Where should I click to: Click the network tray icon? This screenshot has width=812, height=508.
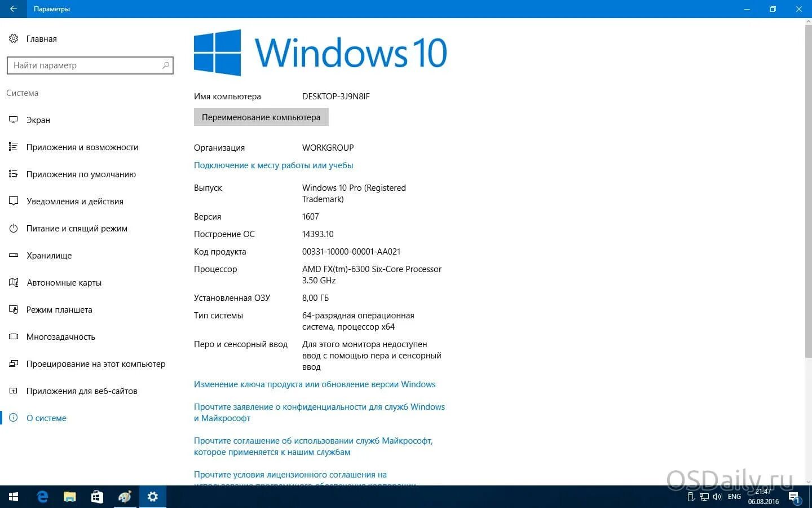[x=704, y=497]
